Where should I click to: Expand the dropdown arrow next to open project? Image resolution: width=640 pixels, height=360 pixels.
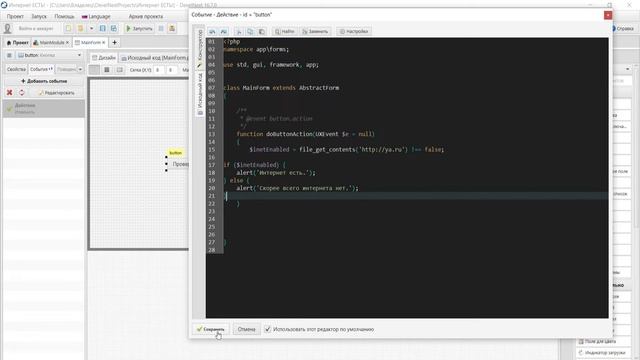[91, 29]
